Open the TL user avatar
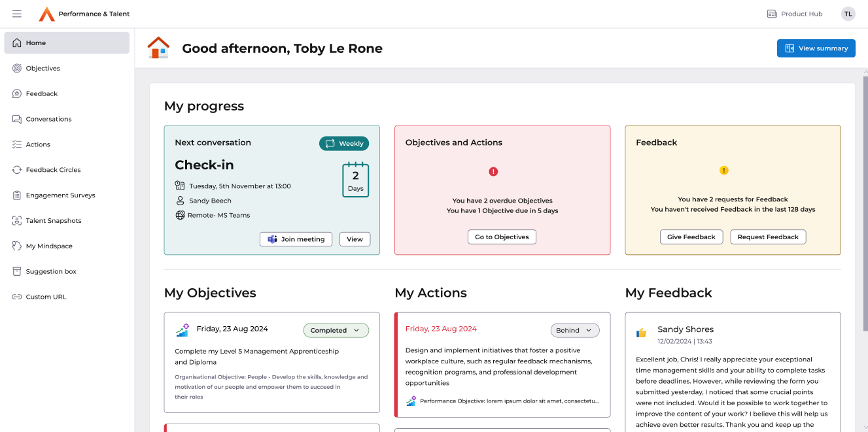868x432 pixels. [848, 14]
